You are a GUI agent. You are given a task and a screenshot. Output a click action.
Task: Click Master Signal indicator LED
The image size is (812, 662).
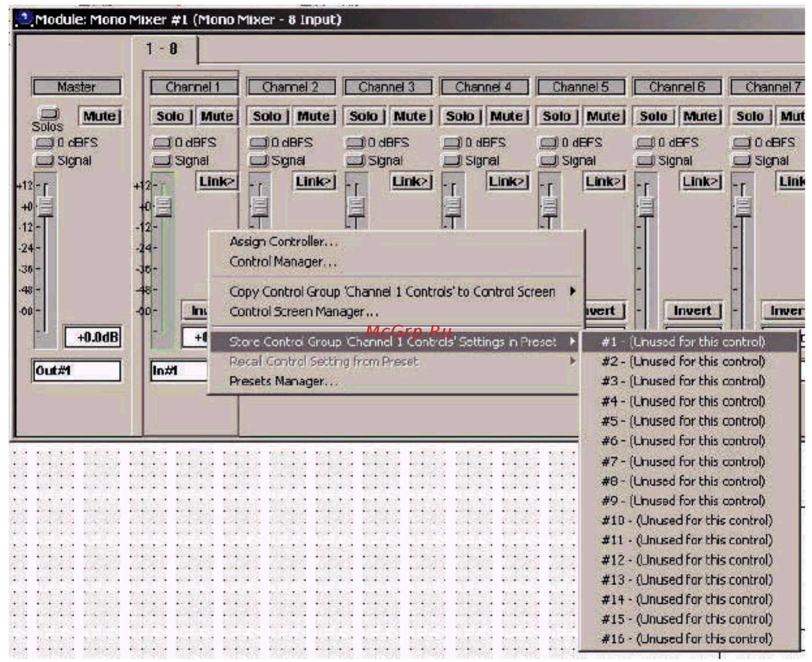pos(44,160)
